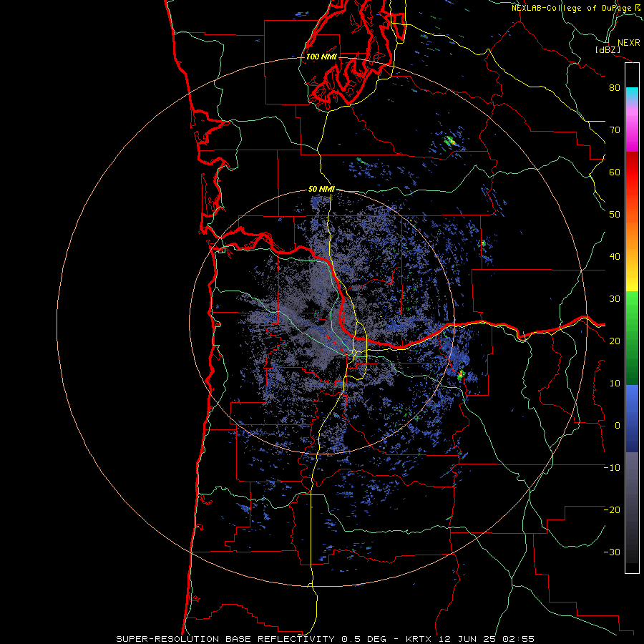
Task: Click the "NEXR" label above the scale
Action: [628, 43]
